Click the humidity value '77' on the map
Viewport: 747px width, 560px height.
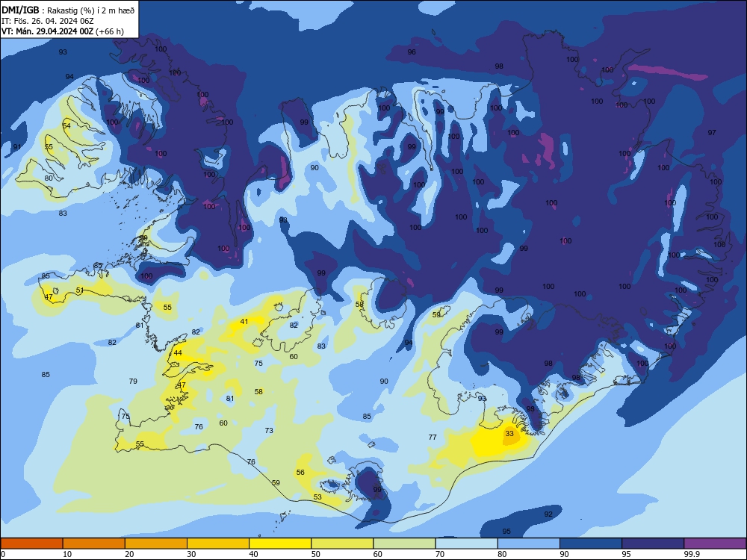coord(433,437)
